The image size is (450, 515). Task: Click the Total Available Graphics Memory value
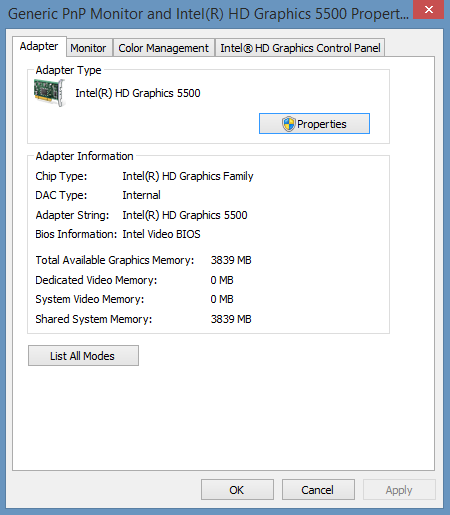click(231, 260)
